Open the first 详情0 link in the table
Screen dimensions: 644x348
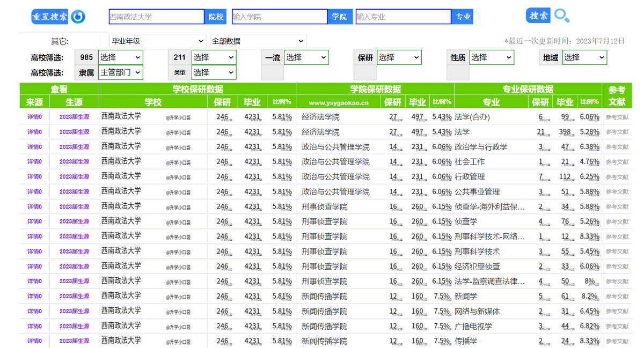tap(33, 116)
